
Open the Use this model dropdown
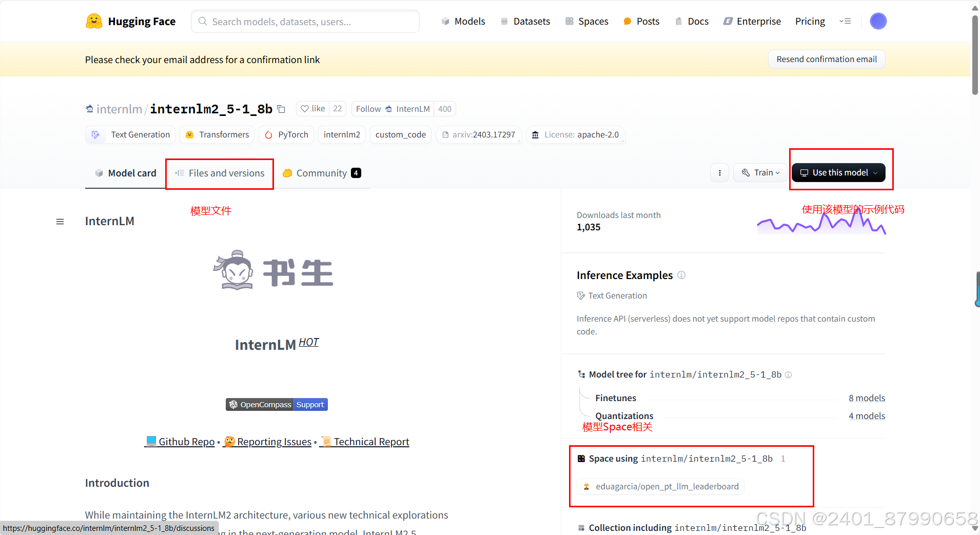tap(838, 173)
